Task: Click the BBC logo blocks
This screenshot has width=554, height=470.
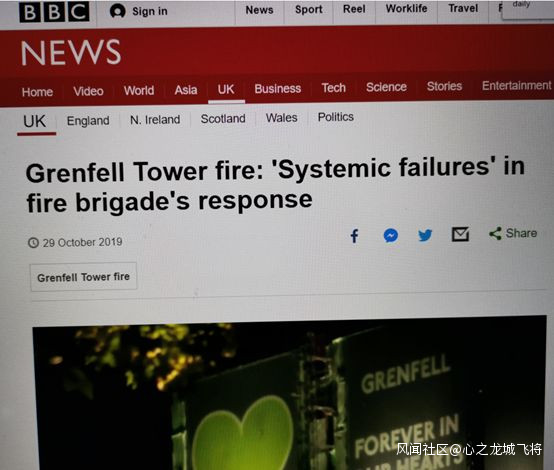Action: (54, 12)
